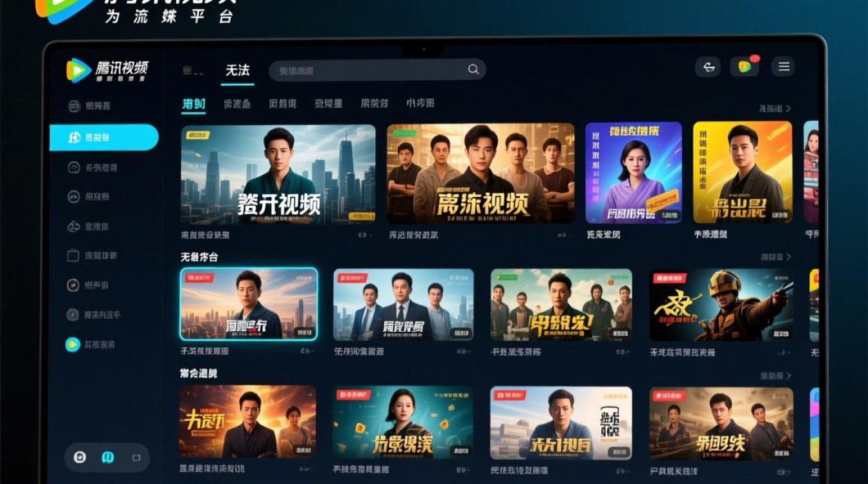Viewport: 868px width, 484px height.
Task: Open the 离冻视频 thumbnail with five men
Action: pos(480,174)
